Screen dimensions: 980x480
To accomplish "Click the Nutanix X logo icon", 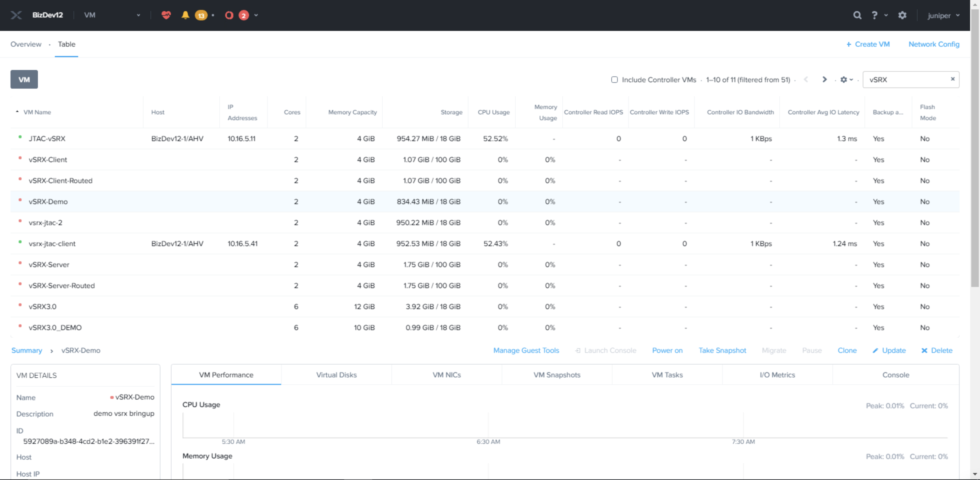I will [16, 15].
